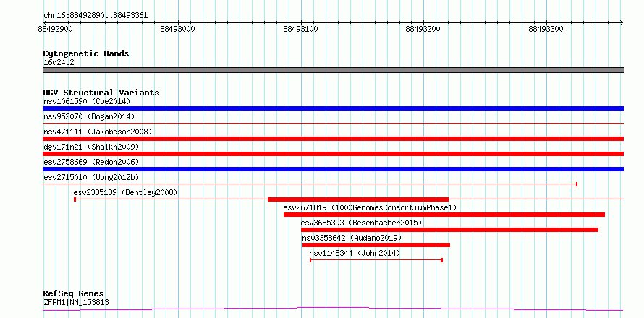Click the red bar for esv3685393
This screenshot has height=318, width=644.
click(449, 230)
